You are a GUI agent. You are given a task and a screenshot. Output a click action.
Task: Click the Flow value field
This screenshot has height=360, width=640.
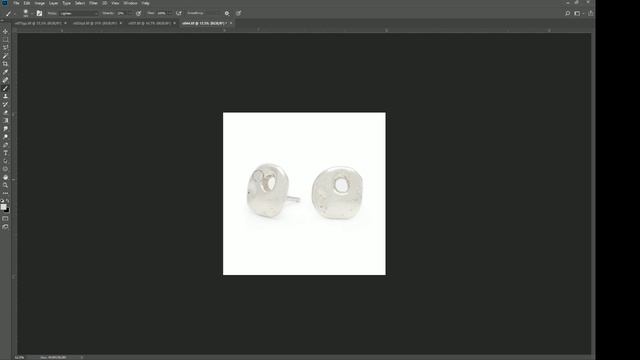click(x=163, y=13)
